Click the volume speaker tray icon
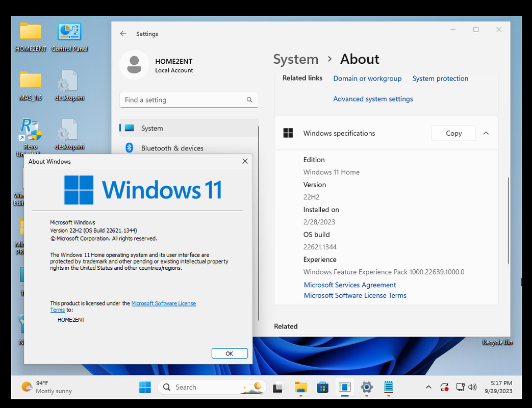This screenshot has height=408, width=532. 472,387
